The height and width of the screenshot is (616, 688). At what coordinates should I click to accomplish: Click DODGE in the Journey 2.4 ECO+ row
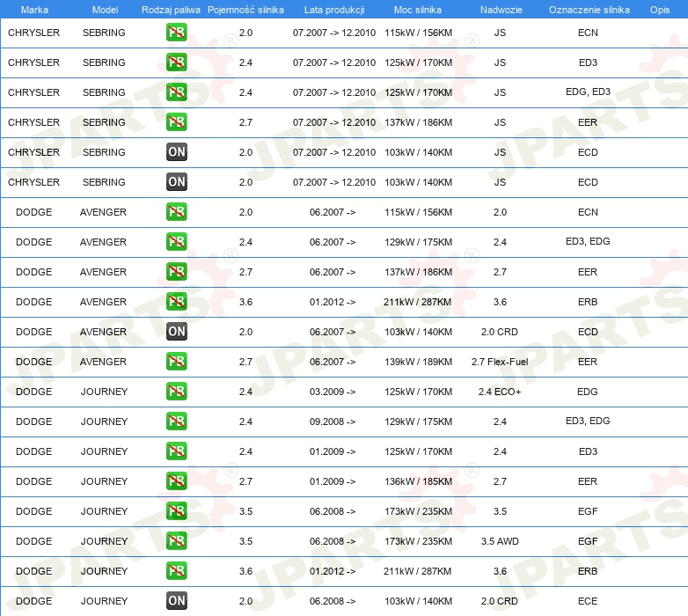click(x=33, y=392)
